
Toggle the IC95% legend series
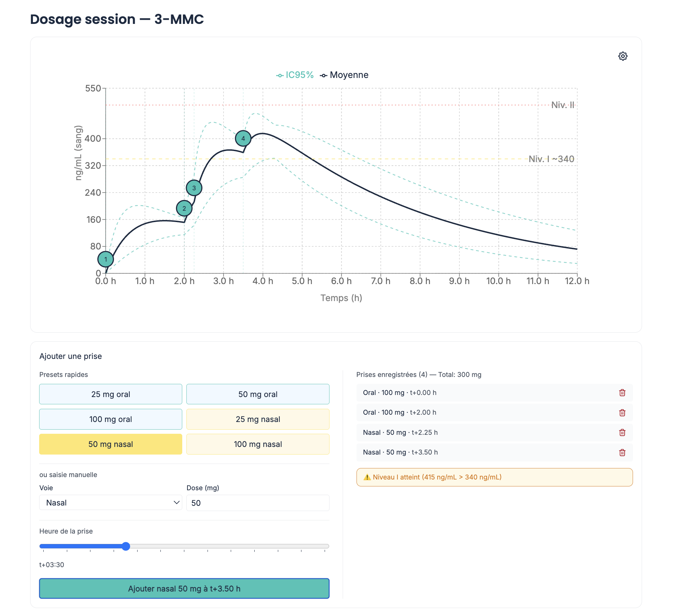(295, 75)
